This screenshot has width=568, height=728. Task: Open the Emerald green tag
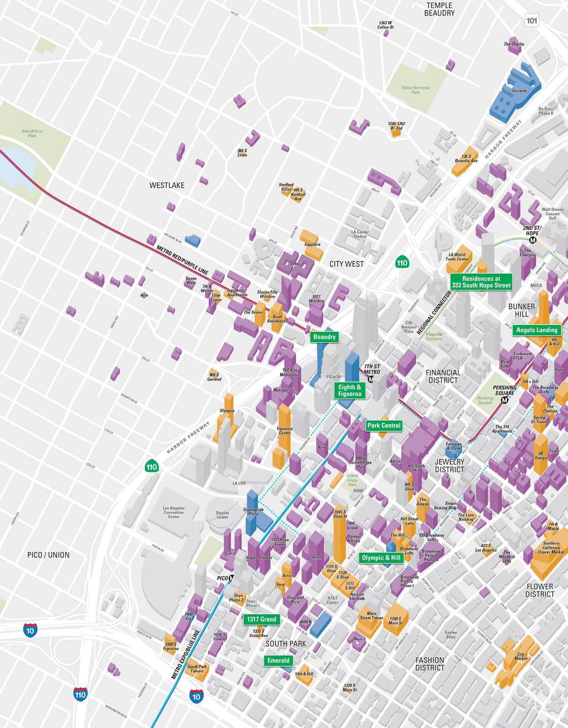[x=278, y=660]
